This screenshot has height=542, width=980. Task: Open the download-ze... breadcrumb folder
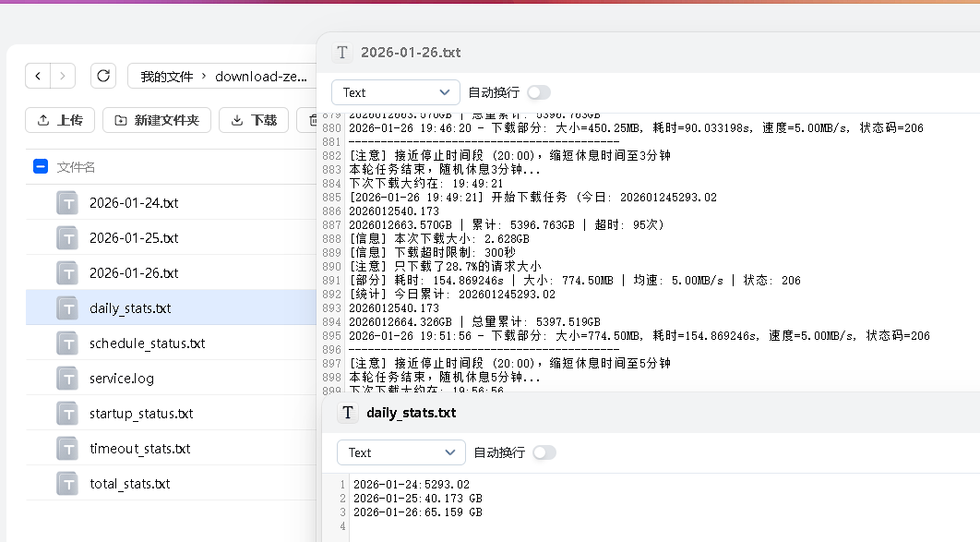[x=260, y=77]
